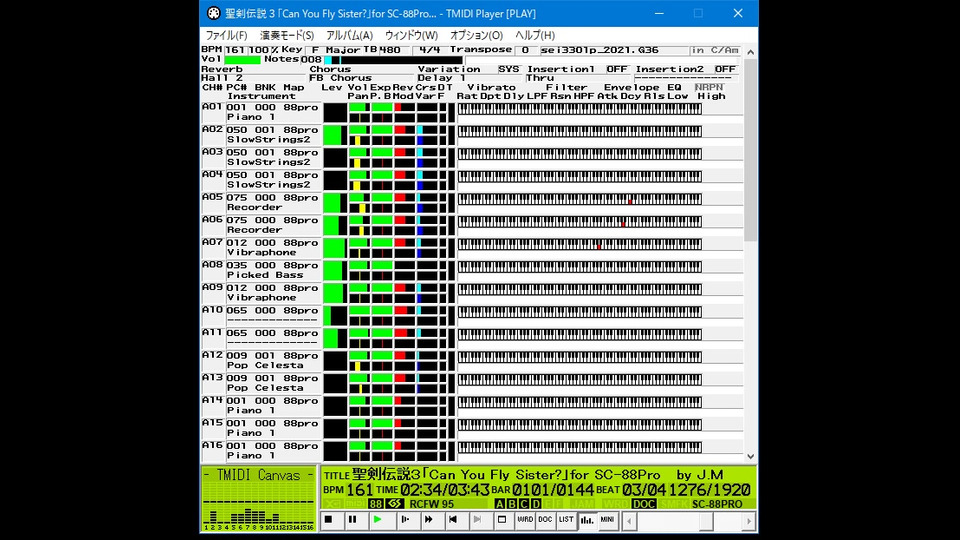This screenshot has height=540, width=960.
Task: Open the ウィンドウ(W) menu
Action: [411, 36]
